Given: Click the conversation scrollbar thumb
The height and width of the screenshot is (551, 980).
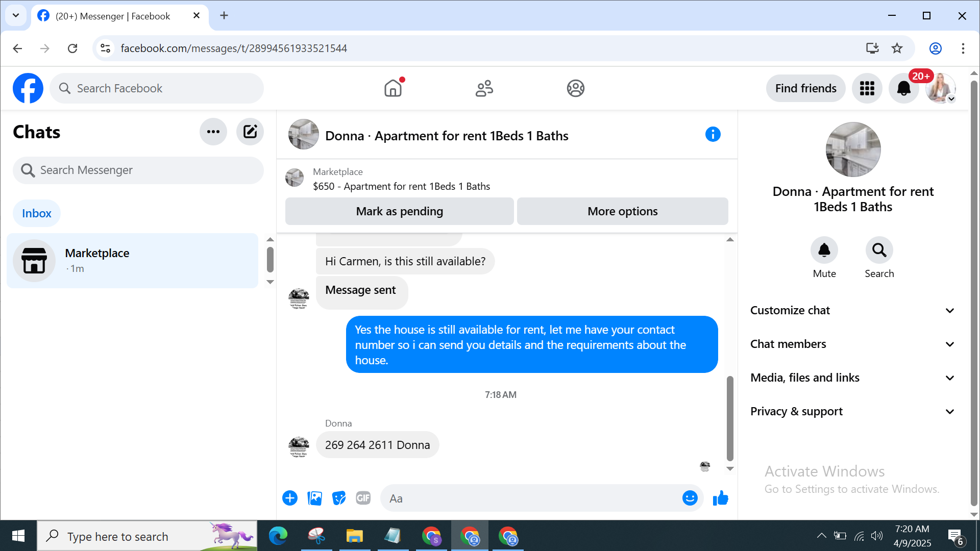Looking at the screenshot, I should tap(730, 418).
